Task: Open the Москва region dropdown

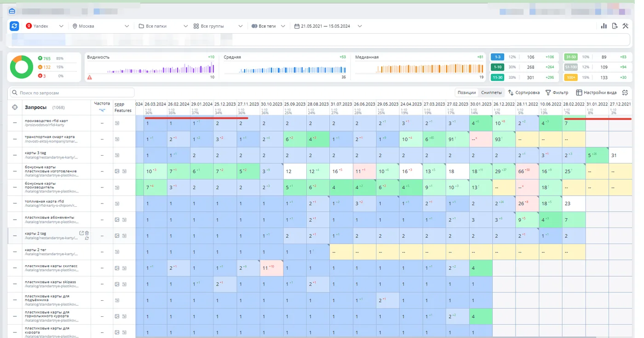Action: click(101, 26)
